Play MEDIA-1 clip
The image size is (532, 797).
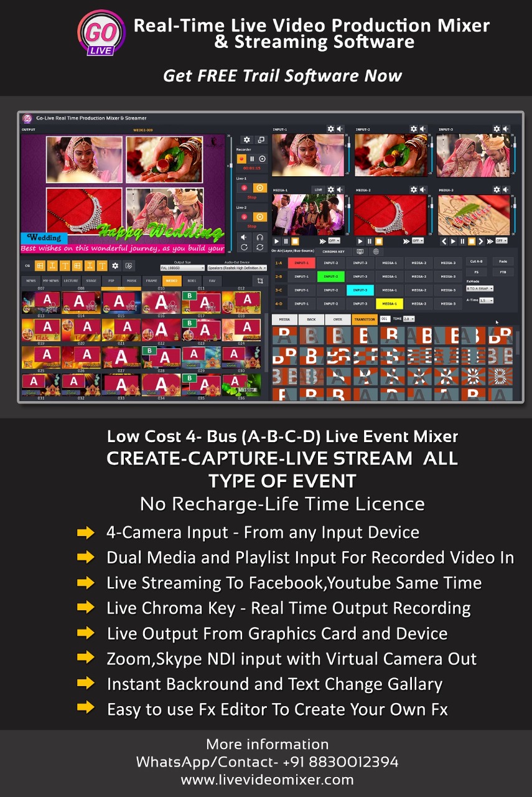[x=277, y=241]
